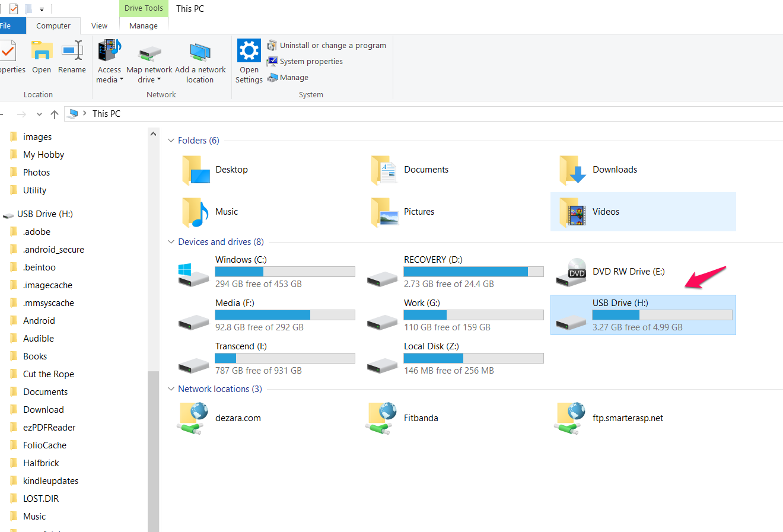Image resolution: width=783 pixels, height=532 pixels.
Task: Open the Access media dropdown arrow
Action: click(x=122, y=79)
